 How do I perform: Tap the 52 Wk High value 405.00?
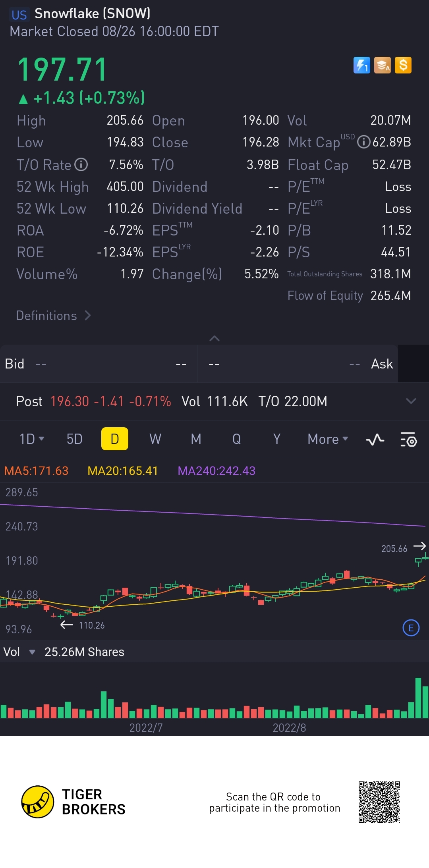125,187
